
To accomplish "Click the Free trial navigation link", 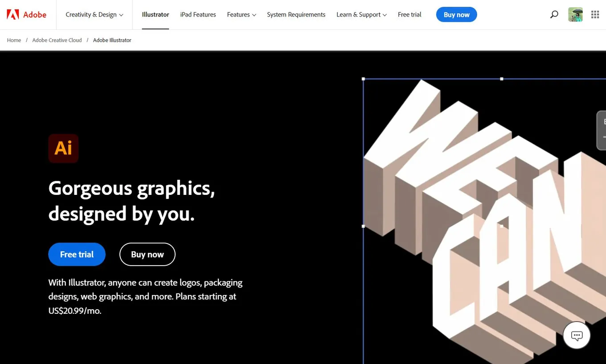I will click(x=409, y=14).
